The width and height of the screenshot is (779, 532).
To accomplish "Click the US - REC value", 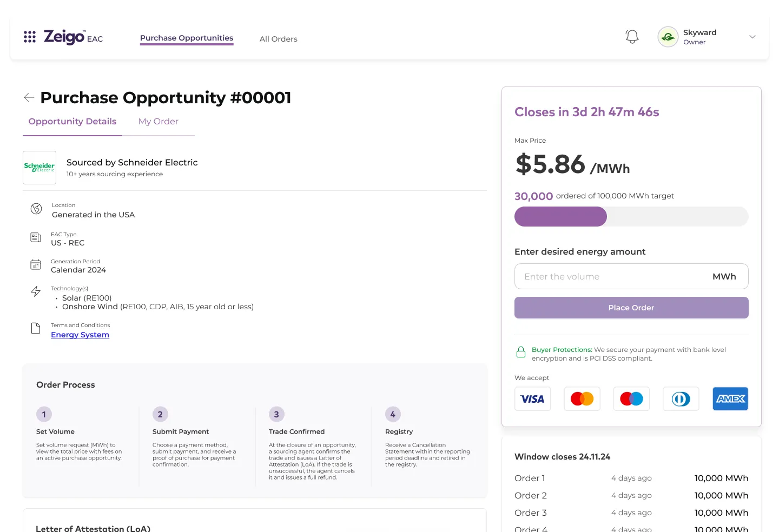I will [x=68, y=243].
